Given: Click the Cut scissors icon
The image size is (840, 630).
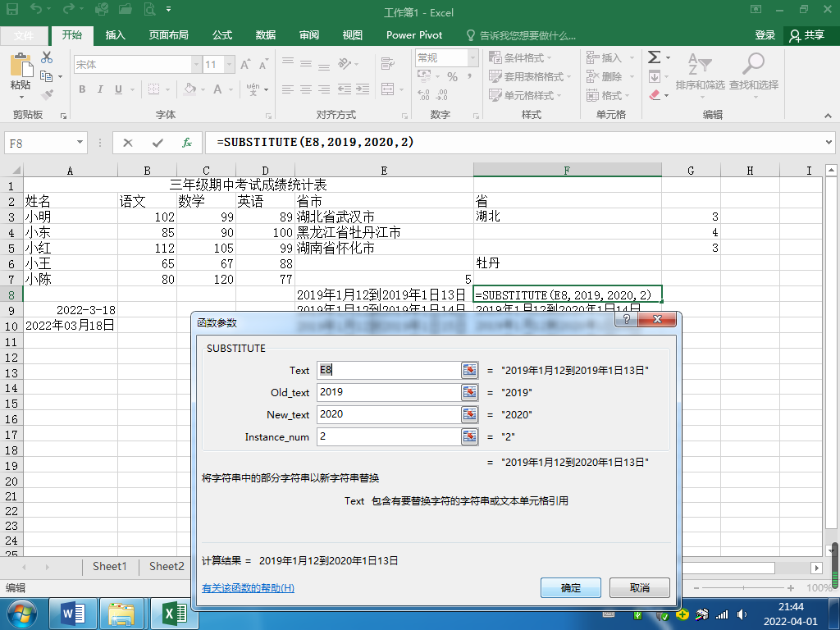Looking at the screenshot, I should click(47, 57).
